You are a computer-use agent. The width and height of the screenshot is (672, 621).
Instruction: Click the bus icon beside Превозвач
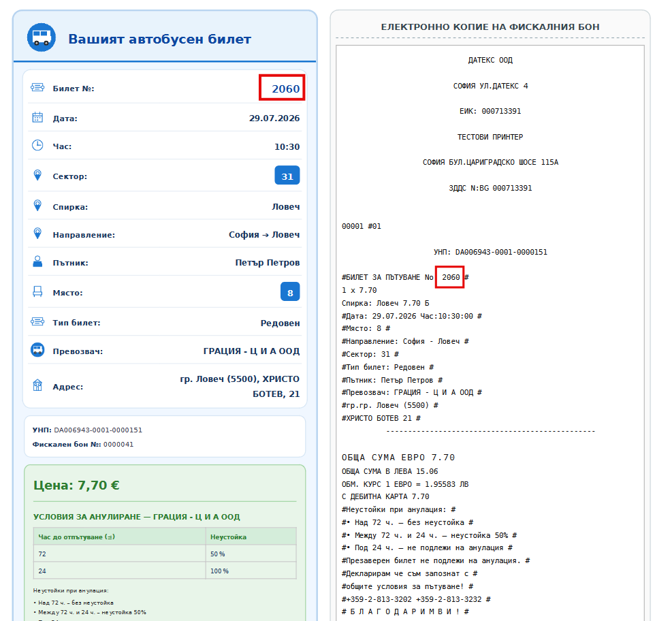point(37,350)
